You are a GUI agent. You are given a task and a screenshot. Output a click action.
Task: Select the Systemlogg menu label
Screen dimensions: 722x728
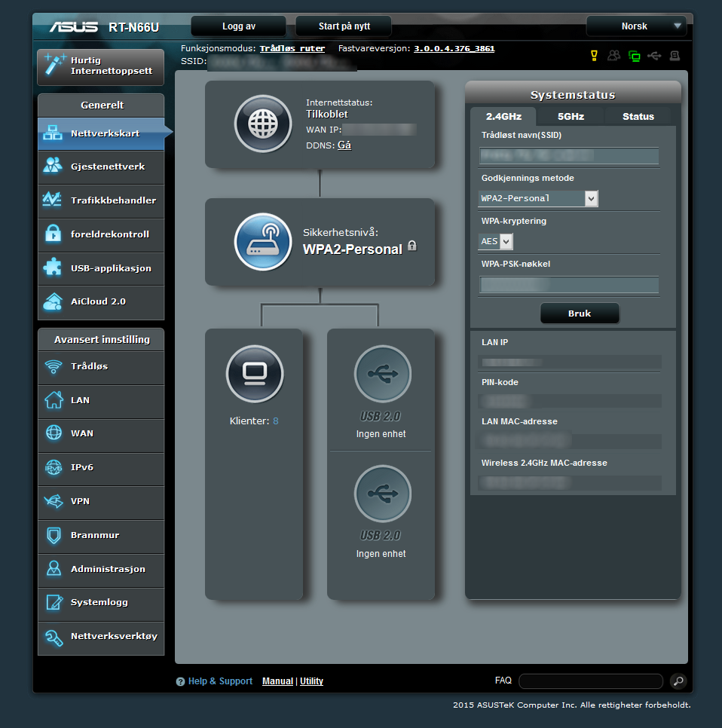coord(99,602)
